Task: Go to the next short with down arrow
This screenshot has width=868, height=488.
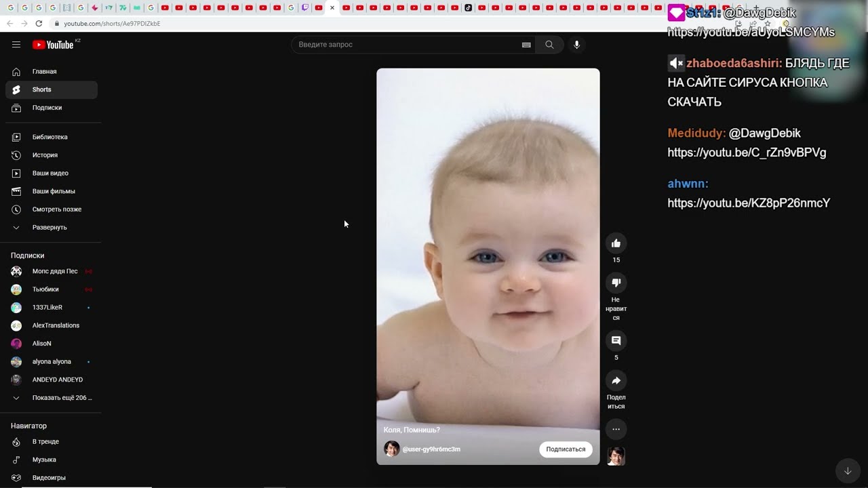Action: pos(848,471)
